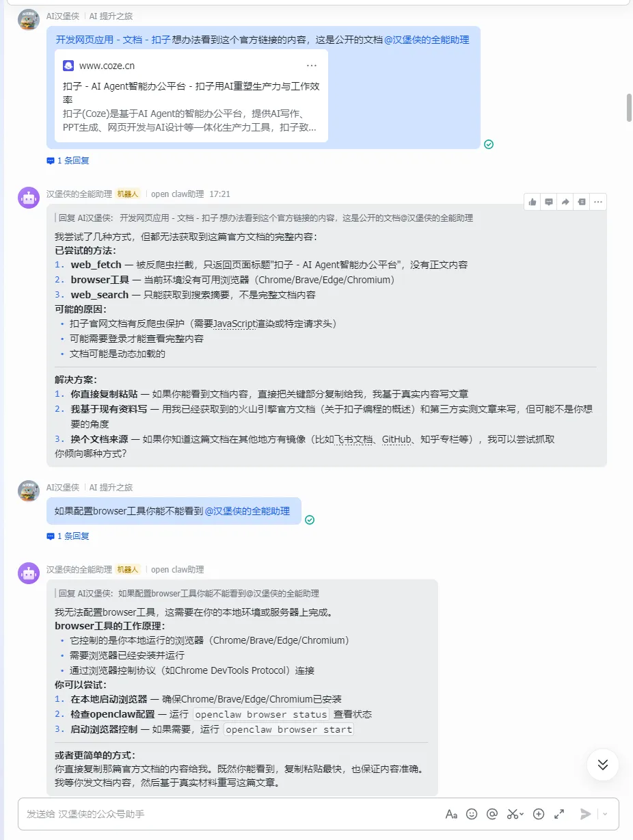The width and height of the screenshot is (633, 840).
Task: Open more options on hovered message toolbar
Action: click(x=598, y=202)
